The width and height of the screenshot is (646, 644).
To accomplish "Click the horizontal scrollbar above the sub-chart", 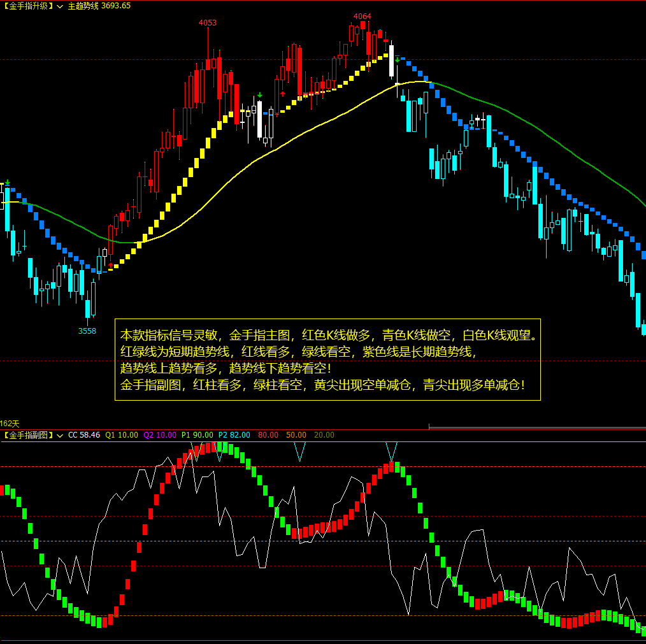I will tap(536, 426).
